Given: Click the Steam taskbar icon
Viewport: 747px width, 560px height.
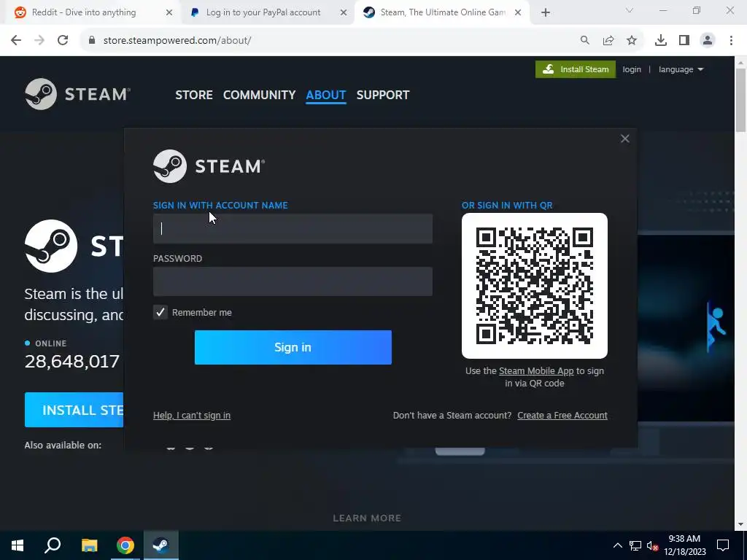Looking at the screenshot, I should [161, 545].
